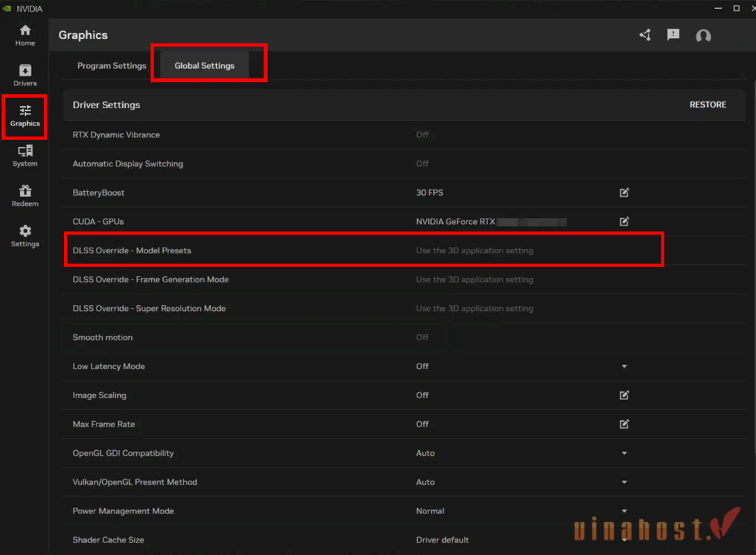Click Max Frame Rate Off value
Screen dimensions: 756x555
click(422, 424)
